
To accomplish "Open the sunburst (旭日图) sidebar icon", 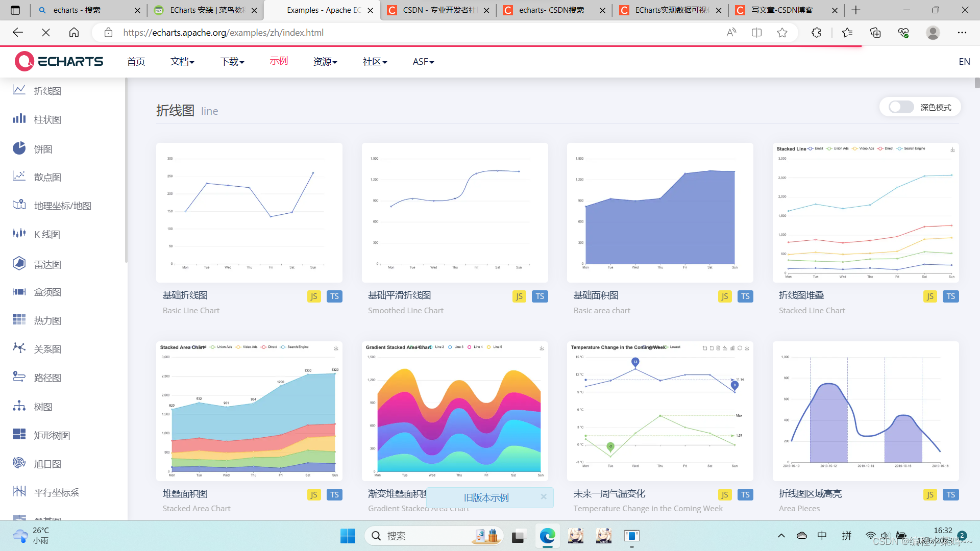I will [x=19, y=463].
